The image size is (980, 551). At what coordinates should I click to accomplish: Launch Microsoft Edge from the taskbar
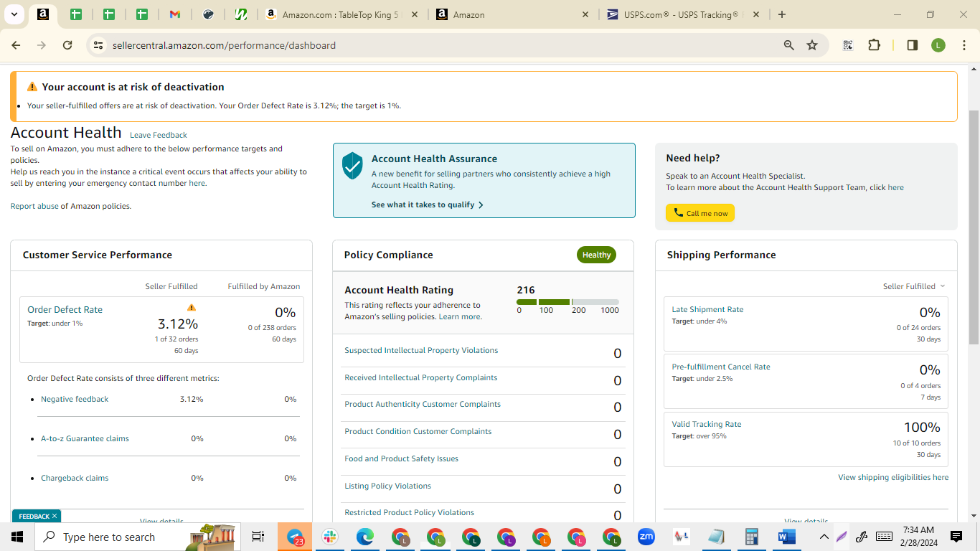(366, 537)
